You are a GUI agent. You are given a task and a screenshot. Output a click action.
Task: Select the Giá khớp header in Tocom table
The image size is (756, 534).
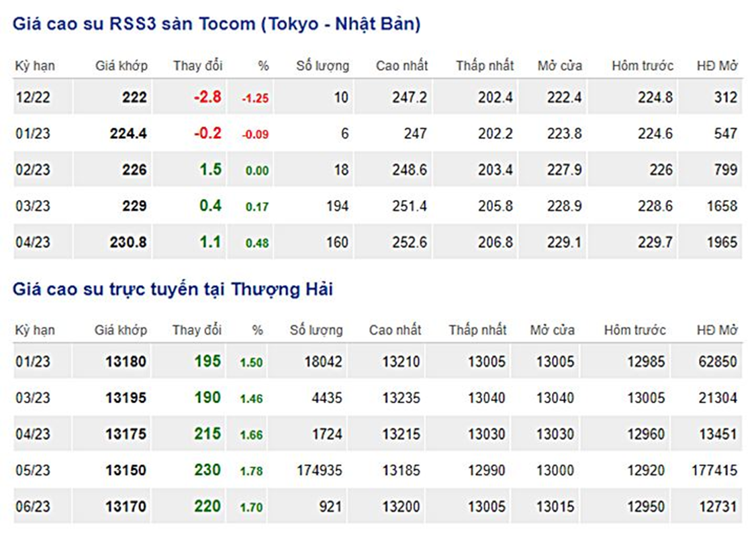click(x=122, y=66)
